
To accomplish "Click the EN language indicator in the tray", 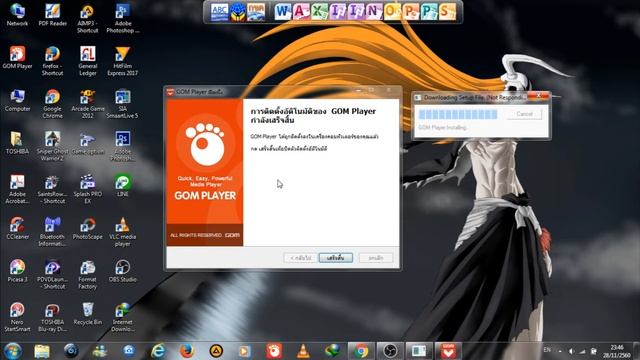I will [547, 350].
